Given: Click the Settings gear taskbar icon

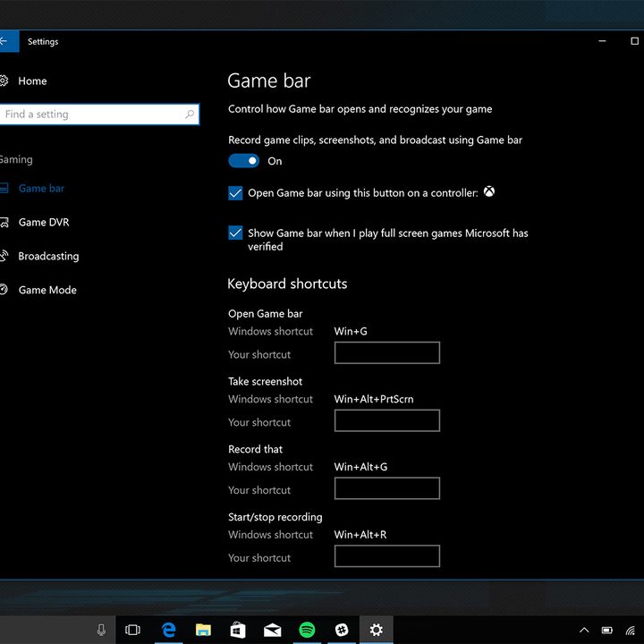Looking at the screenshot, I should pos(377,630).
